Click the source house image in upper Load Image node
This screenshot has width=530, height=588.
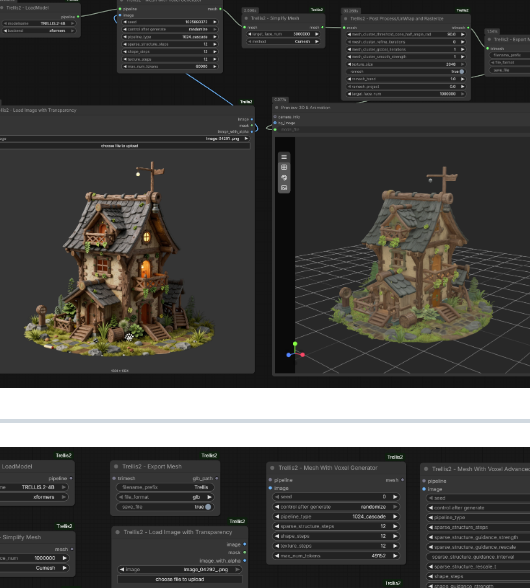[119, 259]
